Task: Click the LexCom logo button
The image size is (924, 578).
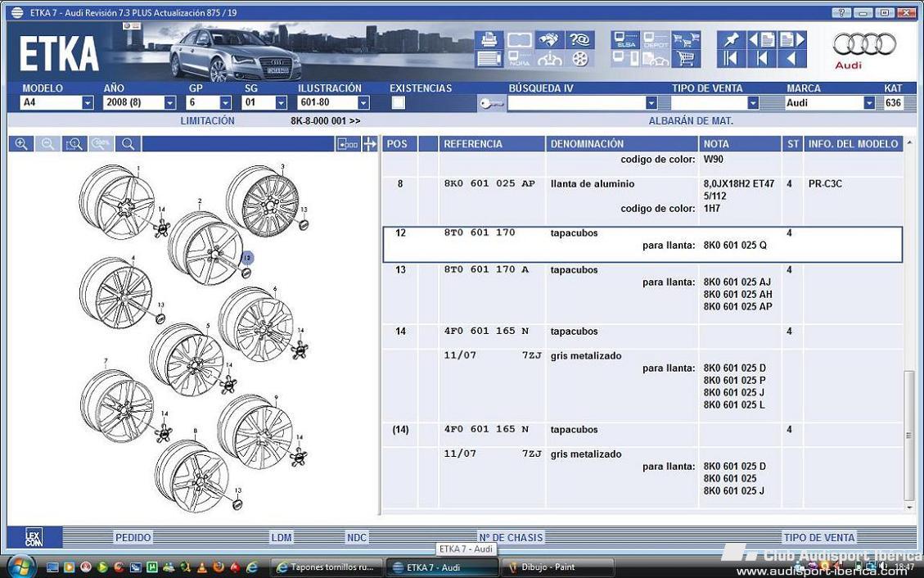Action: [34, 537]
